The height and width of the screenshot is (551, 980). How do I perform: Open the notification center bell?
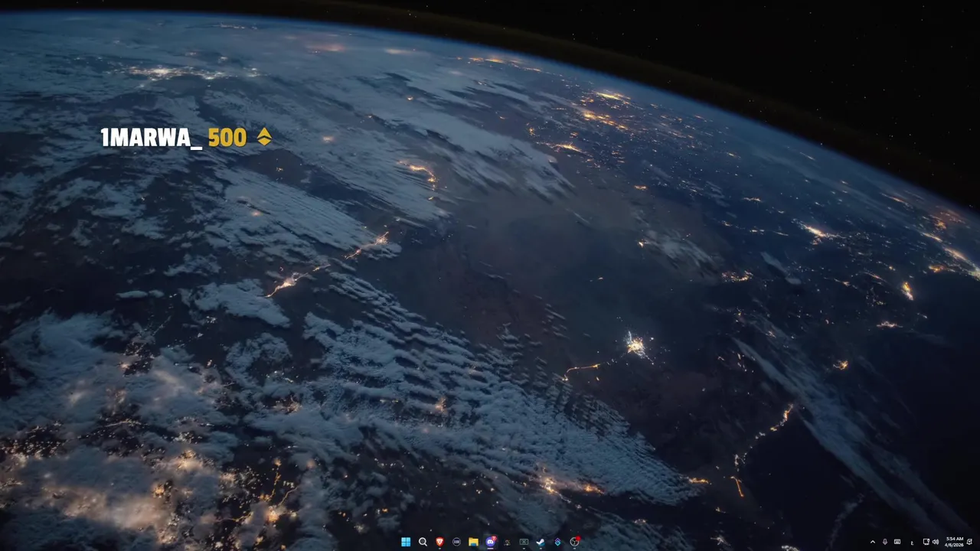[x=970, y=542]
